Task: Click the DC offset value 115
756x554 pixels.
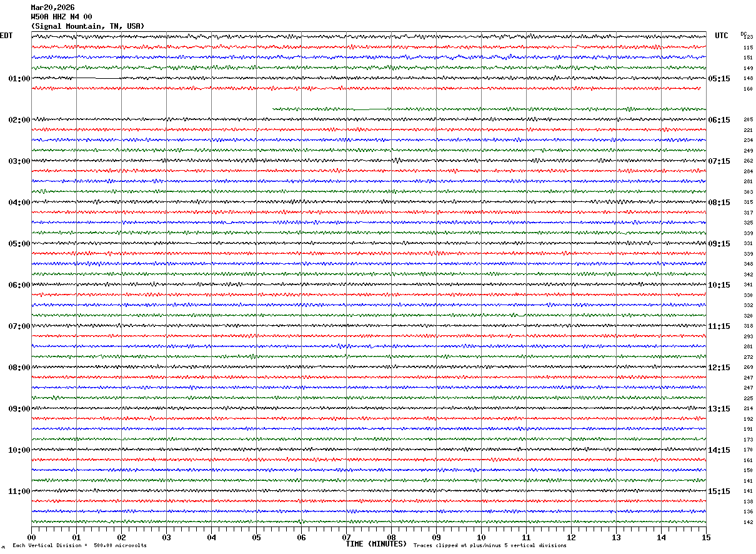Action: point(748,48)
